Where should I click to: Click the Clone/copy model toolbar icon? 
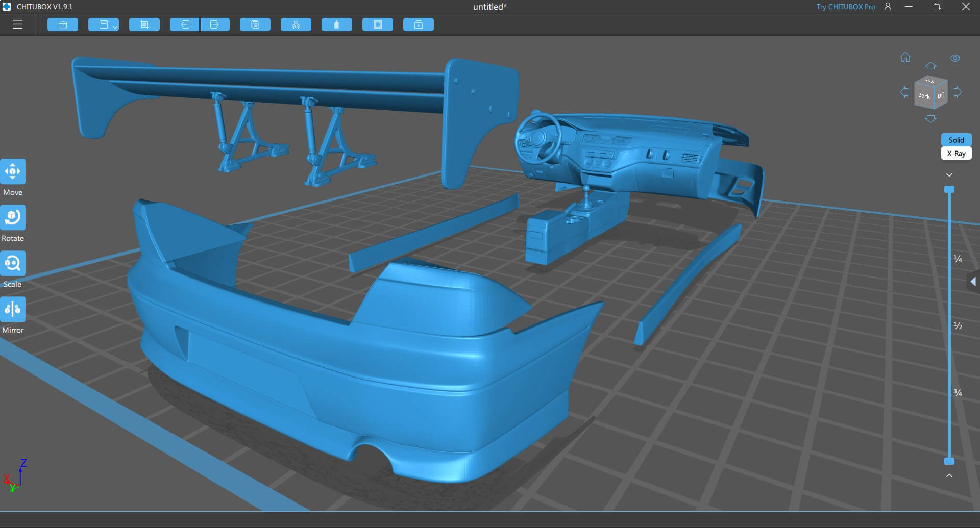pyautogui.click(x=255, y=24)
